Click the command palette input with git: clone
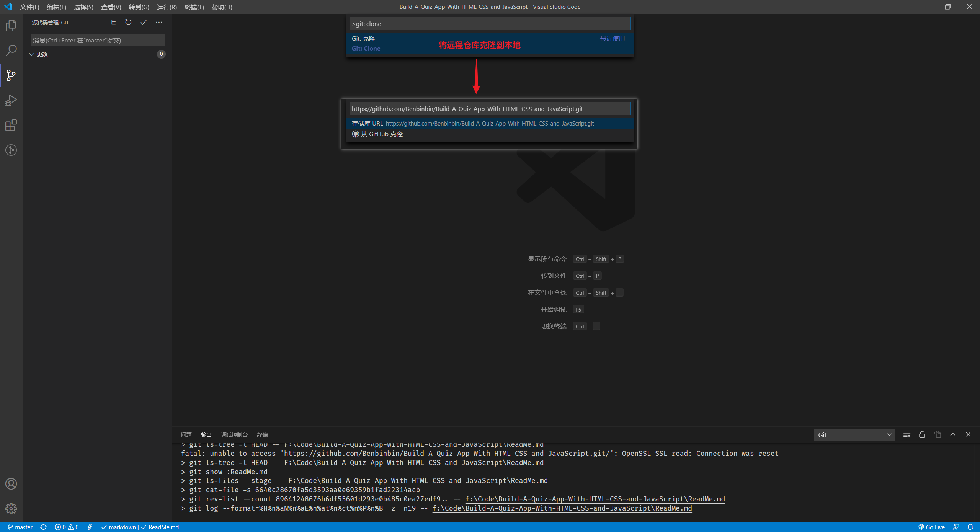980x532 pixels. tap(490, 24)
